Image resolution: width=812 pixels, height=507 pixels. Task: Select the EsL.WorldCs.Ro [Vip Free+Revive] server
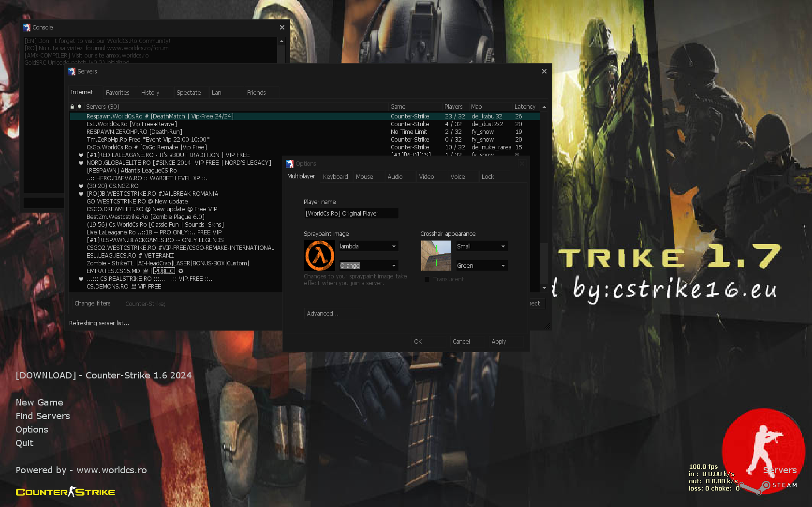click(305, 124)
